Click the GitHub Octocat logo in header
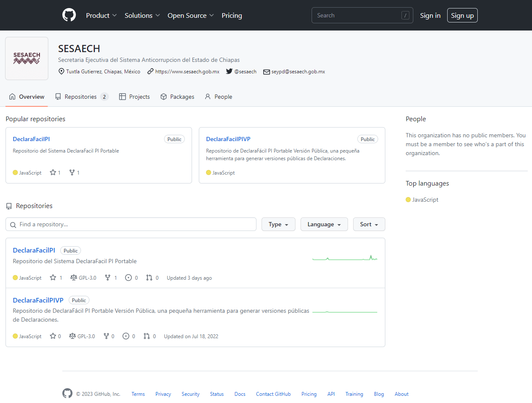Screen dimensions: 532x403 pyautogui.click(x=69, y=15)
